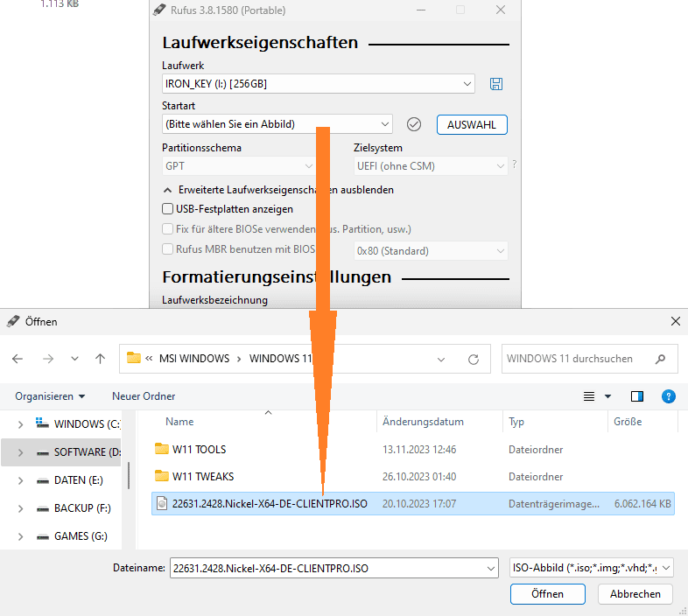Close the Öffnen dialog
This screenshot has height=616, width=688.
[675, 322]
